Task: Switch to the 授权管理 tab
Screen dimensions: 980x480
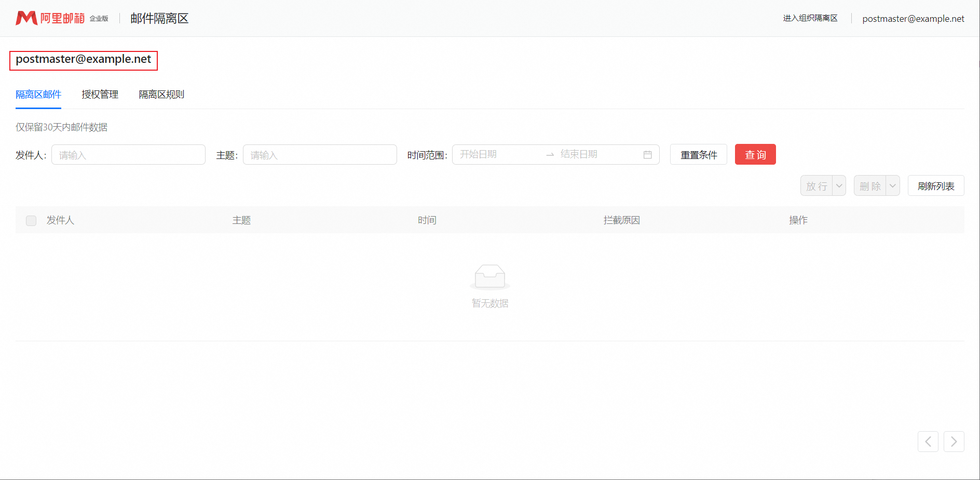Action: 100,95
